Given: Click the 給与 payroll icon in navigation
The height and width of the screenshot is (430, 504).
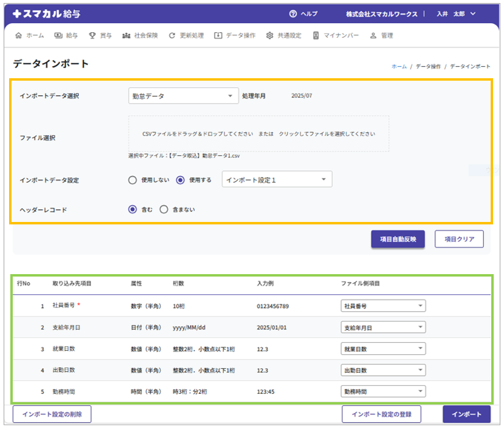Looking at the screenshot, I should click(58, 36).
